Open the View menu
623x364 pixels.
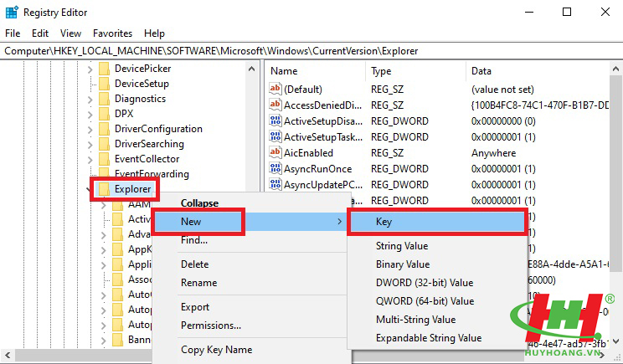[70, 33]
